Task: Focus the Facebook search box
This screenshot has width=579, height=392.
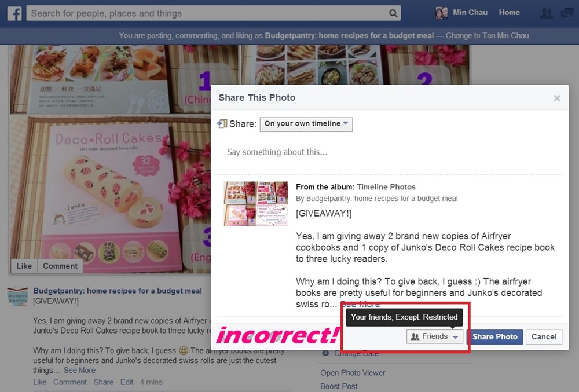Action: click(214, 14)
